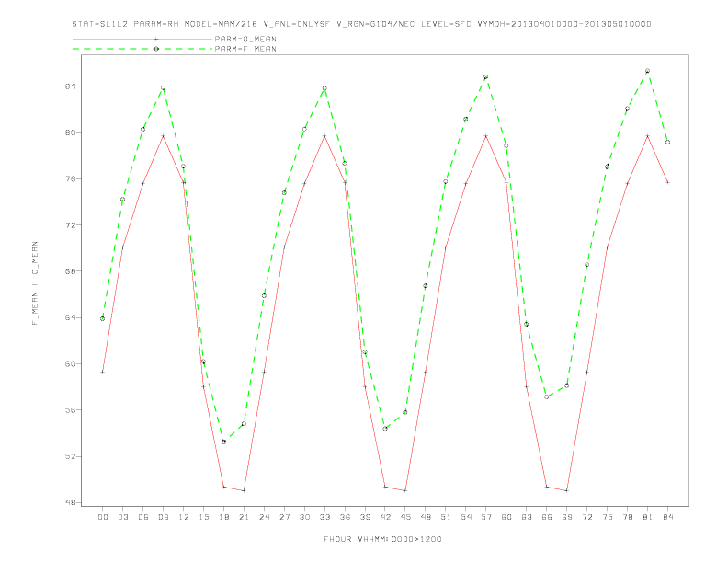This screenshot has width=728, height=563.
Task: Click y-axis tick label 76
Action: coord(71,178)
